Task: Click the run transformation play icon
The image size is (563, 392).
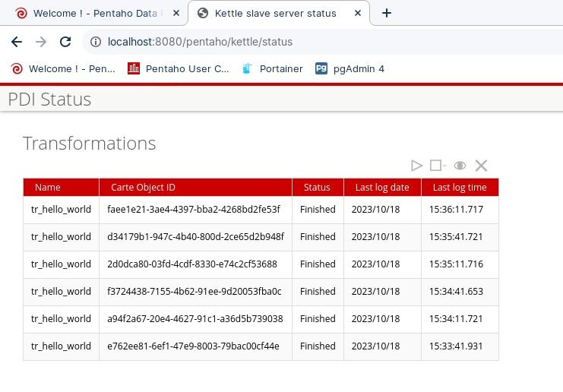Action: [416, 166]
